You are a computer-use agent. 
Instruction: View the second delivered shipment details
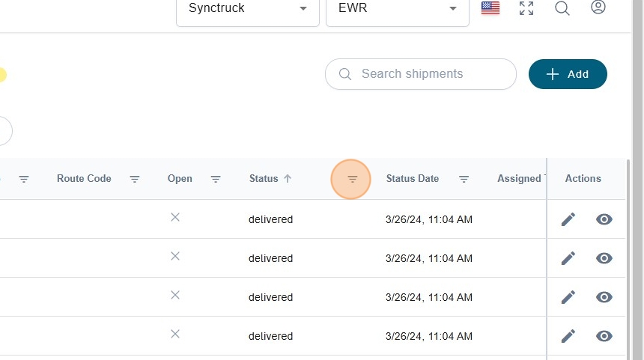point(604,258)
